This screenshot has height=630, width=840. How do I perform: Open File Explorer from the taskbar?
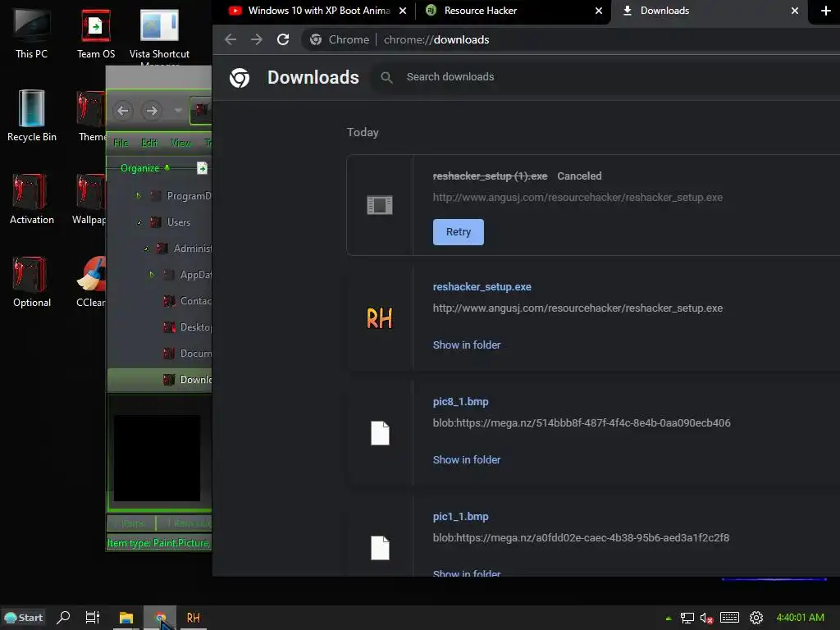point(126,618)
